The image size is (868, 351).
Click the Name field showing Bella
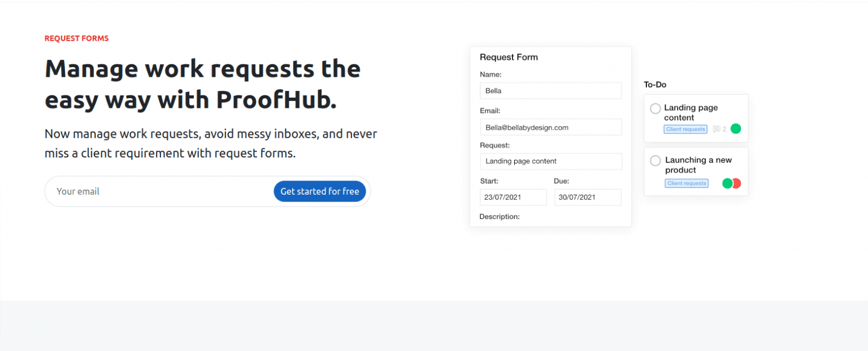click(x=550, y=90)
